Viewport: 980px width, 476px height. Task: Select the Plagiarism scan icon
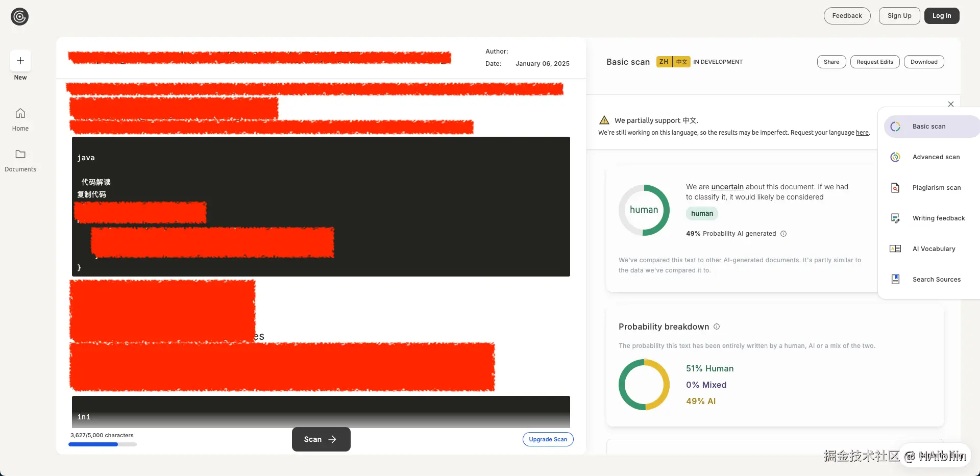[895, 188]
